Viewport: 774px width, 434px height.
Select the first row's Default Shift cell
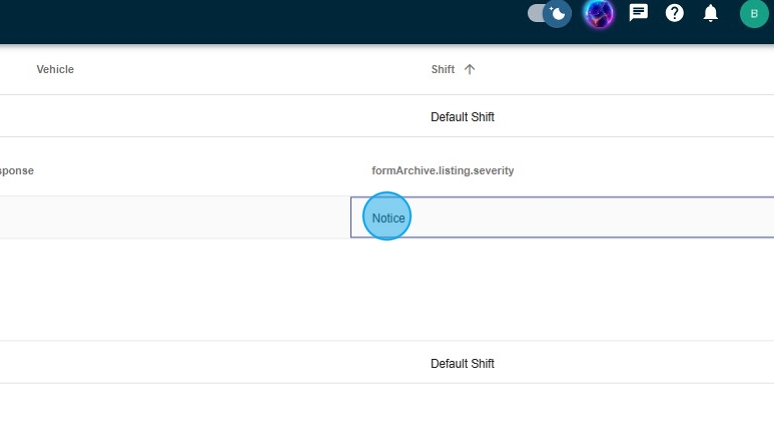[462, 117]
